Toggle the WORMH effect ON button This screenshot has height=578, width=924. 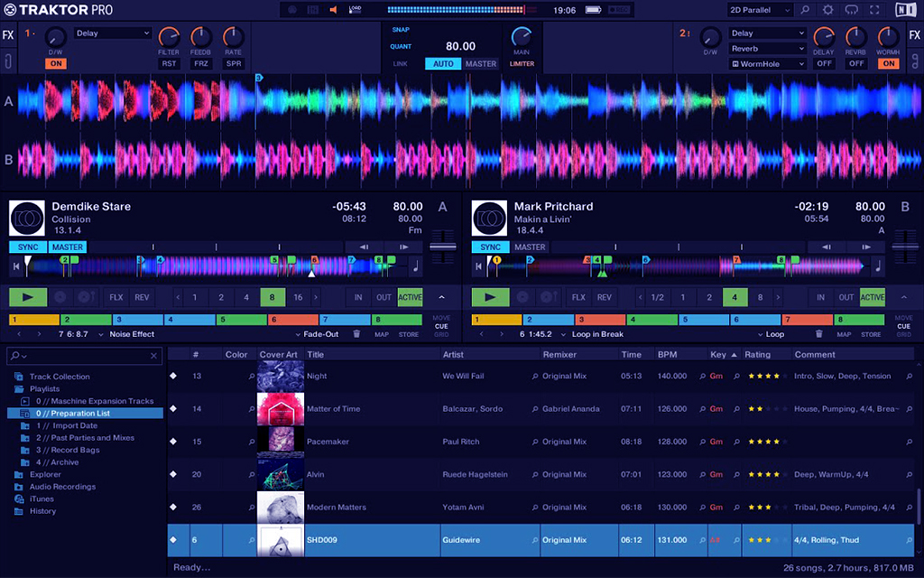pos(889,64)
